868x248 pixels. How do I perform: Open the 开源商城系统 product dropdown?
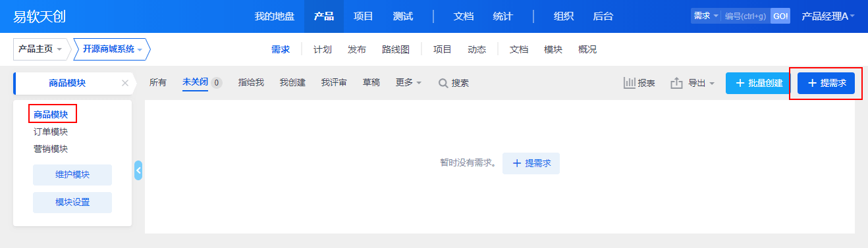click(x=112, y=49)
